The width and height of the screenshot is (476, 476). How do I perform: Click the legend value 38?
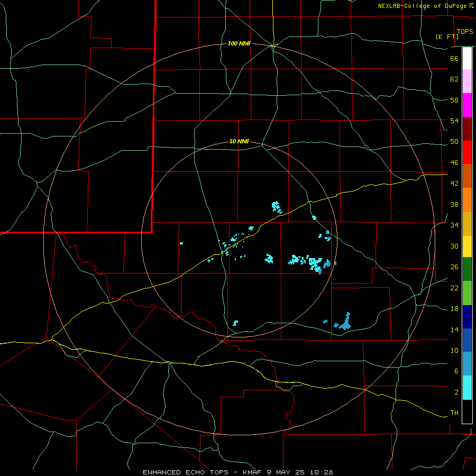click(454, 204)
